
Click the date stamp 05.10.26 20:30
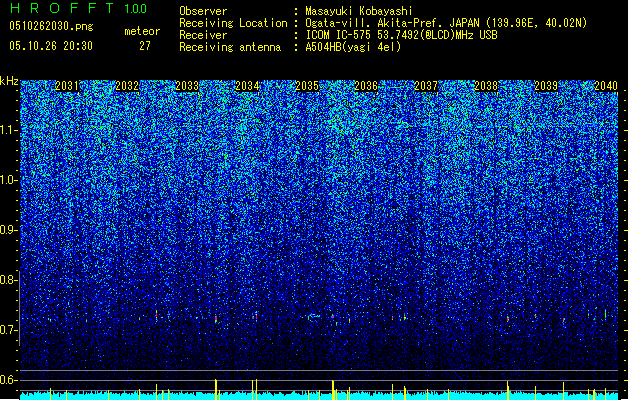51,46
